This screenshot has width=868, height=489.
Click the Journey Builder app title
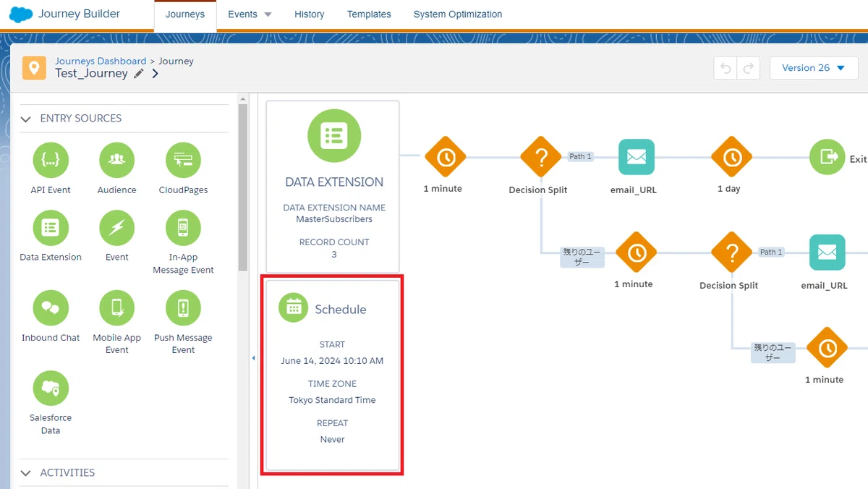[80, 14]
